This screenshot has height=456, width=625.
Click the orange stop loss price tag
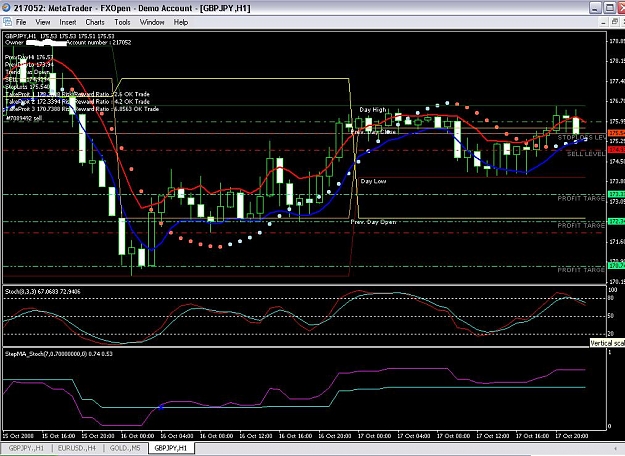point(616,133)
